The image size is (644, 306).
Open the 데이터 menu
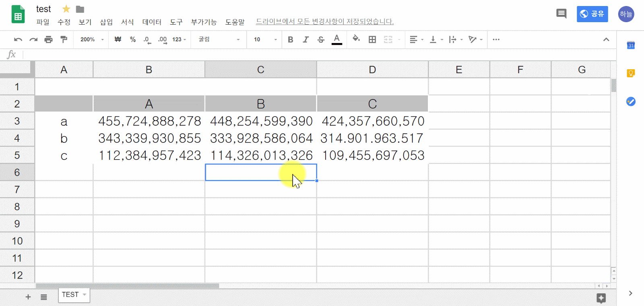(x=152, y=22)
